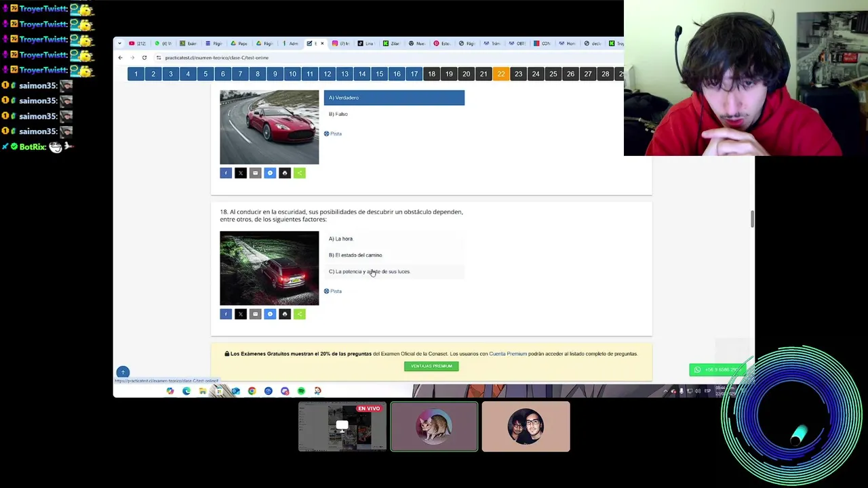The height and width of the screenshot is (488, 868).
Task: Select answer B) Falso
Action: (394, 114)
